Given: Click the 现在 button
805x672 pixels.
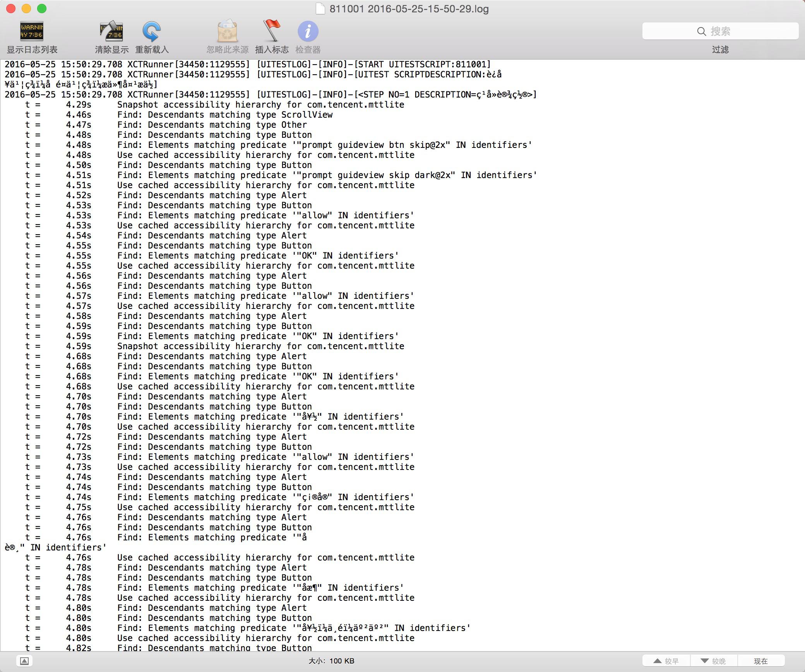Looking at the screenshot, I should pyautogui.click(x=760, y=661).
